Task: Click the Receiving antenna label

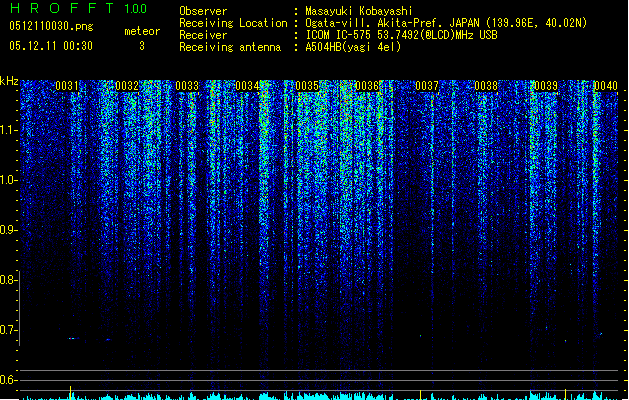Action: (x=230, y=47)
